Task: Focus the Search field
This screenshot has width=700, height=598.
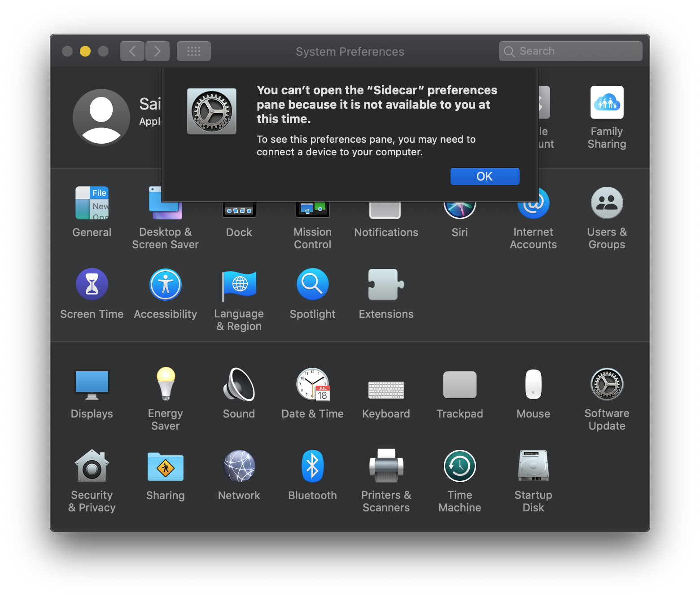Action: pyautogui.click(x=570, y=51)
